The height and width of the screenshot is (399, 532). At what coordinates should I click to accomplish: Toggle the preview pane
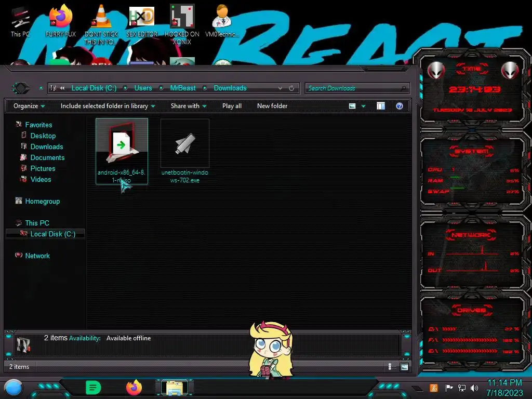tap(381, 106)
